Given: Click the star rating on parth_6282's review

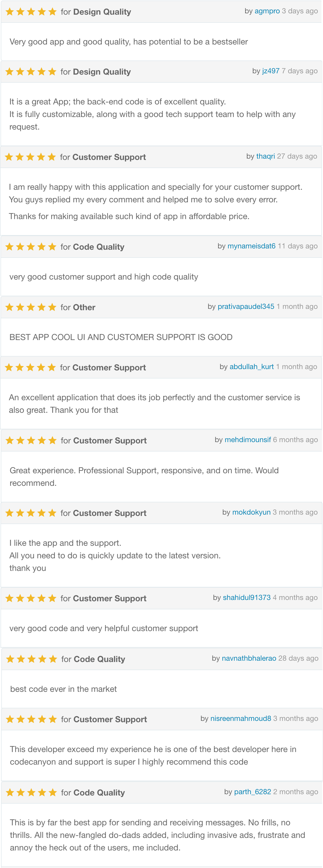Looking at the screenshot, I should click(31, 793).
